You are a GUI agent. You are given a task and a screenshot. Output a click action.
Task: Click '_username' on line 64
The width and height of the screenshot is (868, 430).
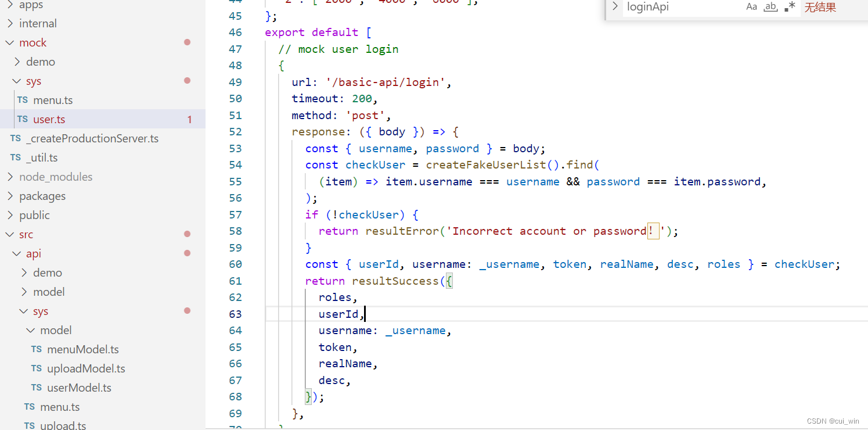pos(415,331)
